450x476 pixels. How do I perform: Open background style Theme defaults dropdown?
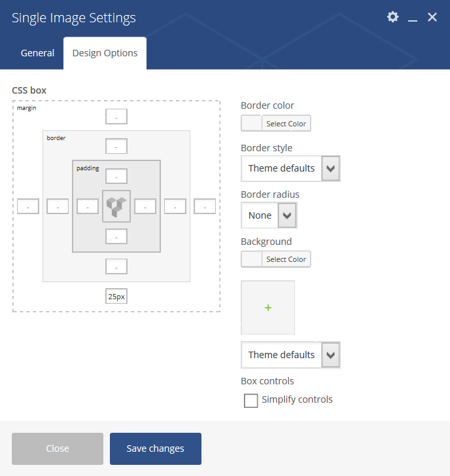290,355
